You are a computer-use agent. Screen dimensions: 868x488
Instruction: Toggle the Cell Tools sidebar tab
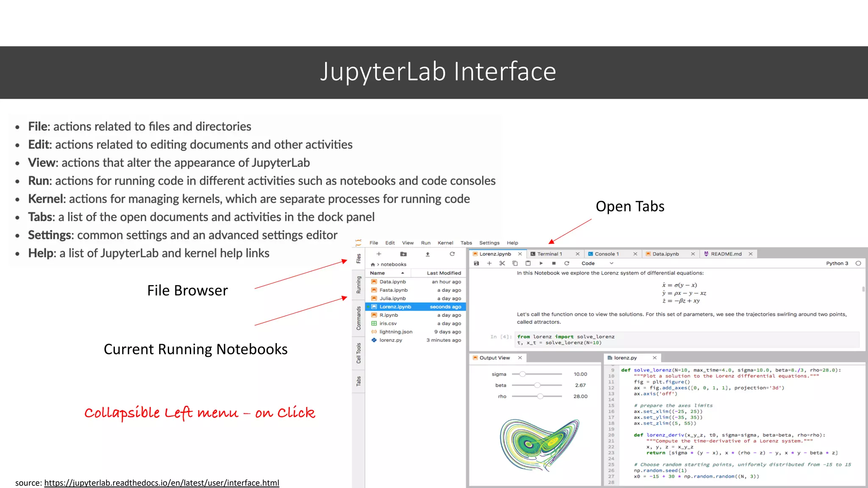(x=359, y=353)
